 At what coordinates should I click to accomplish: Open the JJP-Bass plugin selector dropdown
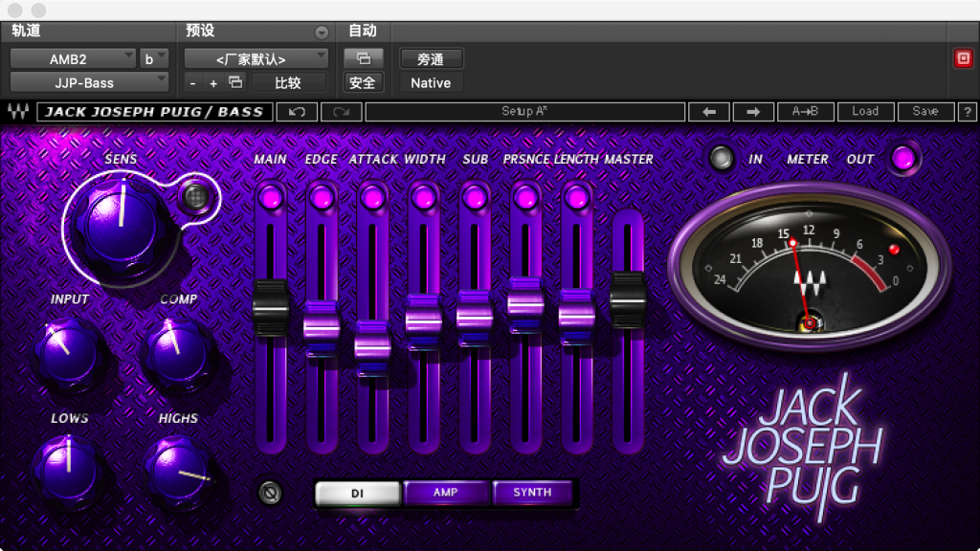coord(89,82)
